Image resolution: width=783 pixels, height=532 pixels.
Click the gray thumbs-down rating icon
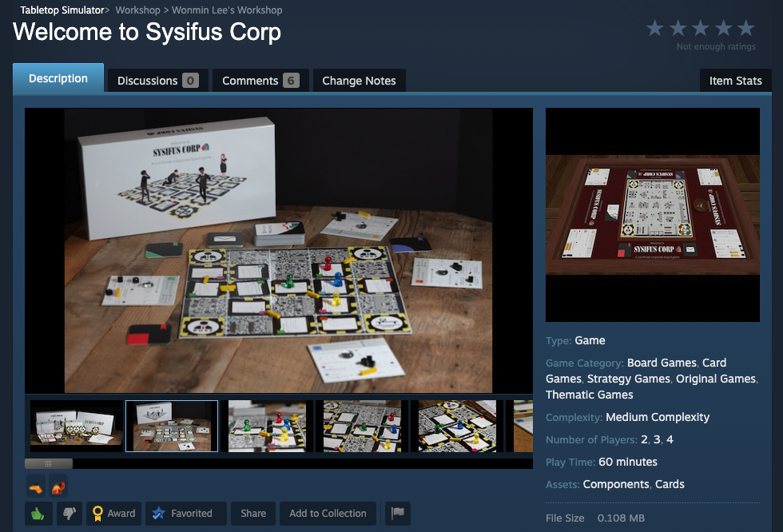[x=70, y=514]
